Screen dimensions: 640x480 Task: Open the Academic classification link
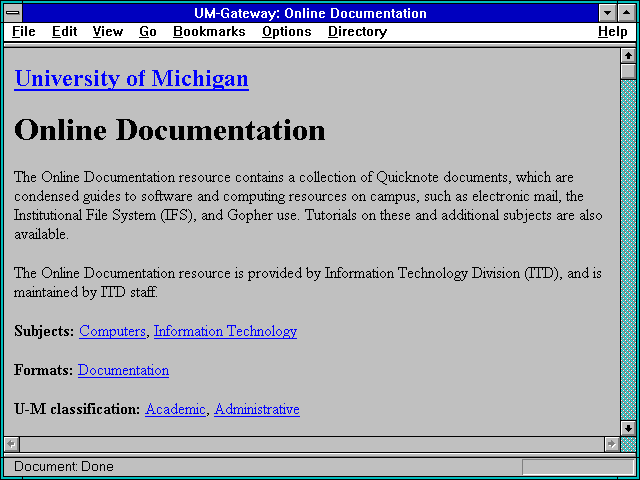(175, 409)
